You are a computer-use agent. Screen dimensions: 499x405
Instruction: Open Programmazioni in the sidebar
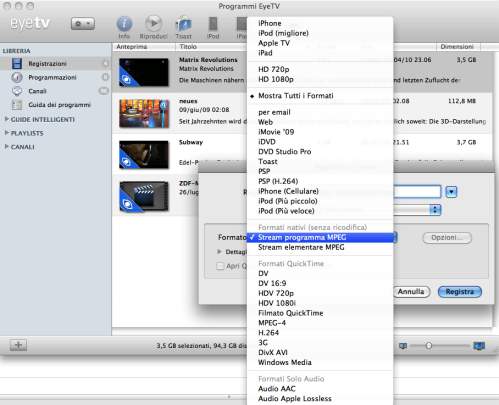52,77
